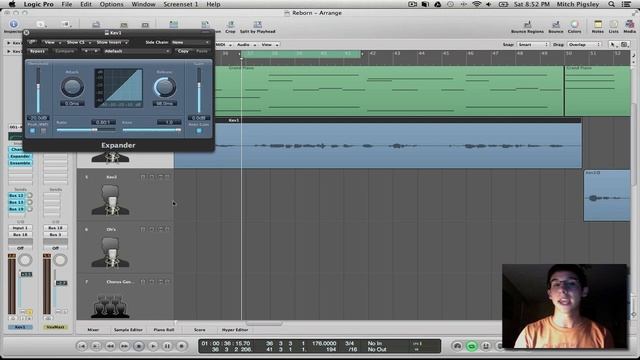
Task: Toggle RMS detection mode in Expander
Action: tap(43, 131)
